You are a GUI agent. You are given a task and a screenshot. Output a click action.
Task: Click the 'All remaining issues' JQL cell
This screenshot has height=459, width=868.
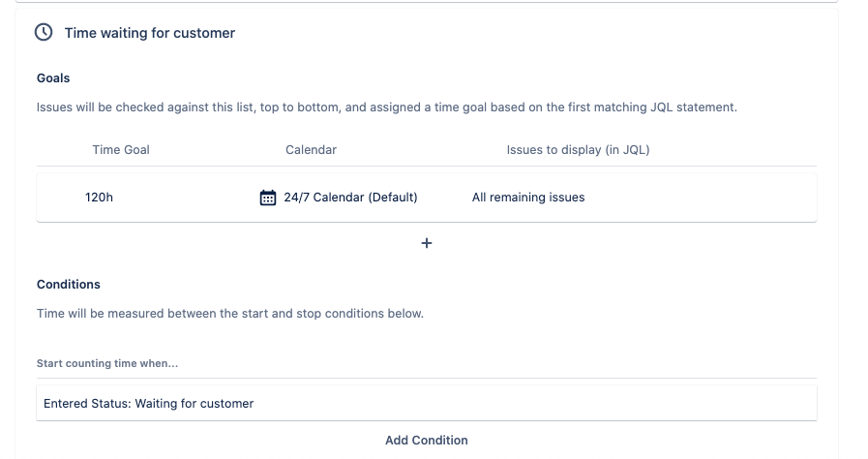coord(528,198)
